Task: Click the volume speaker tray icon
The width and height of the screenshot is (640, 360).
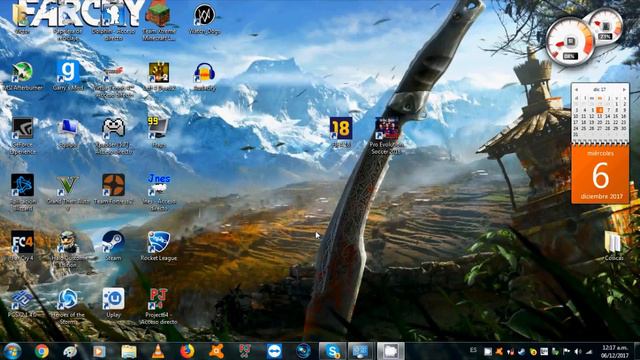Action: [578, 351]
